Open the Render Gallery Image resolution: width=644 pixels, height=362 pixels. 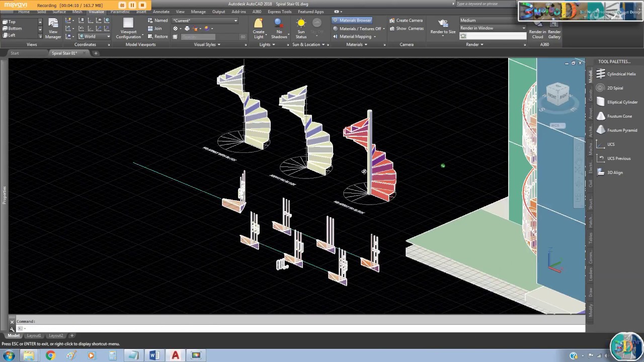[x=554, y=30]
